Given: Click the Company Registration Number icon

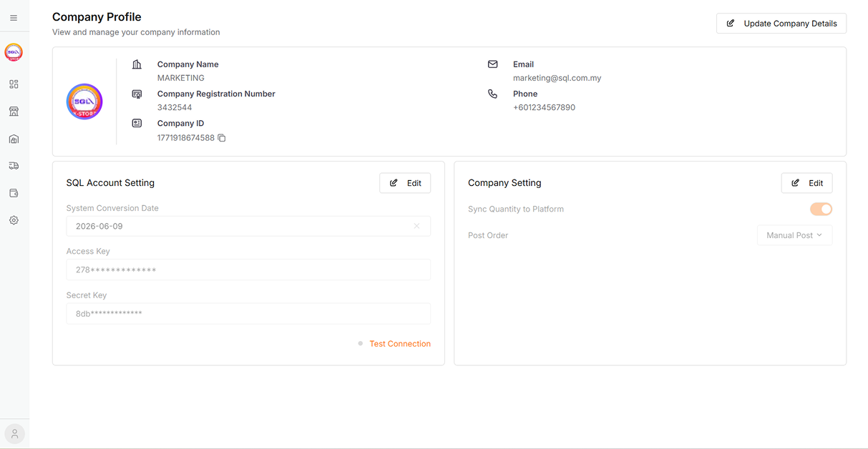Looking at the screenshot, I should [137, 94].
